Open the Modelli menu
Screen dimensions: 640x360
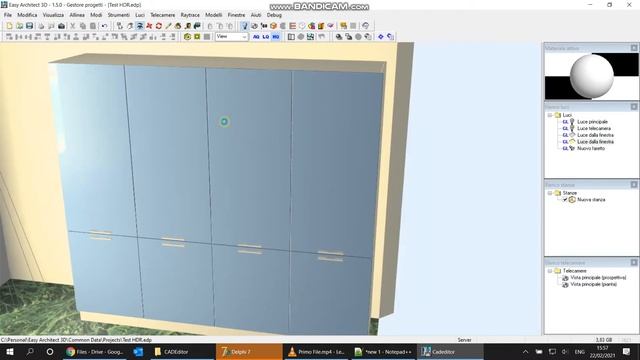click(x=213, y=15)
